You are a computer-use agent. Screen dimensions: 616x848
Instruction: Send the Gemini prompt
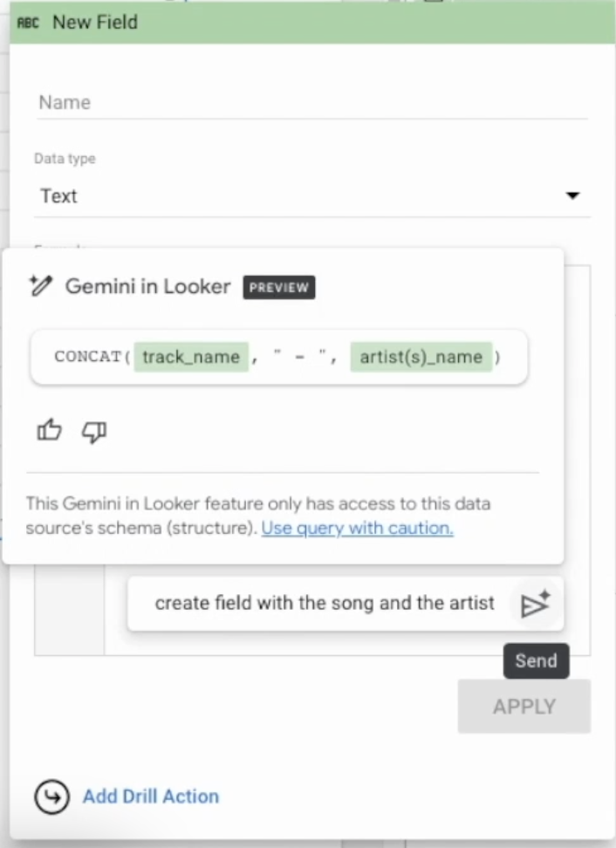[x=535, y=605]
